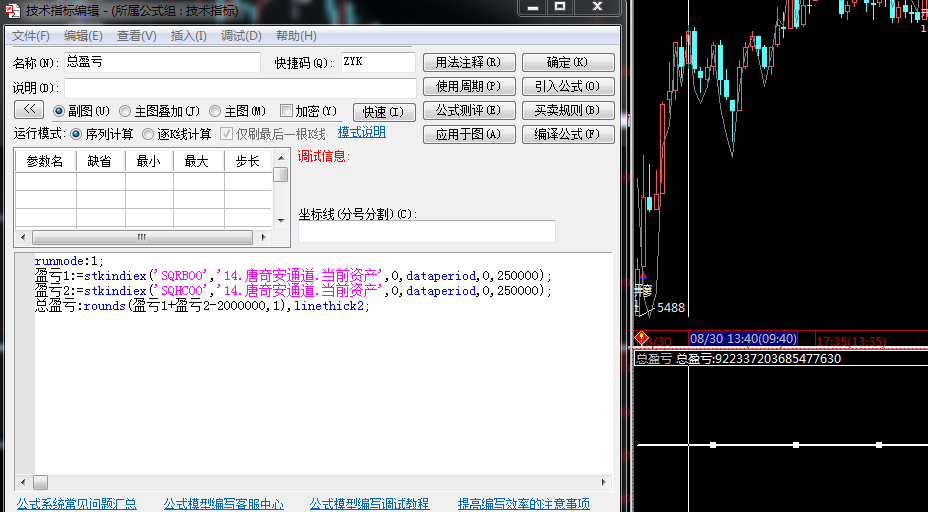Viewport: 928px width, 512px height.
Task: Click code editor scroll right arrow
Action: click(x=604, y=482)
